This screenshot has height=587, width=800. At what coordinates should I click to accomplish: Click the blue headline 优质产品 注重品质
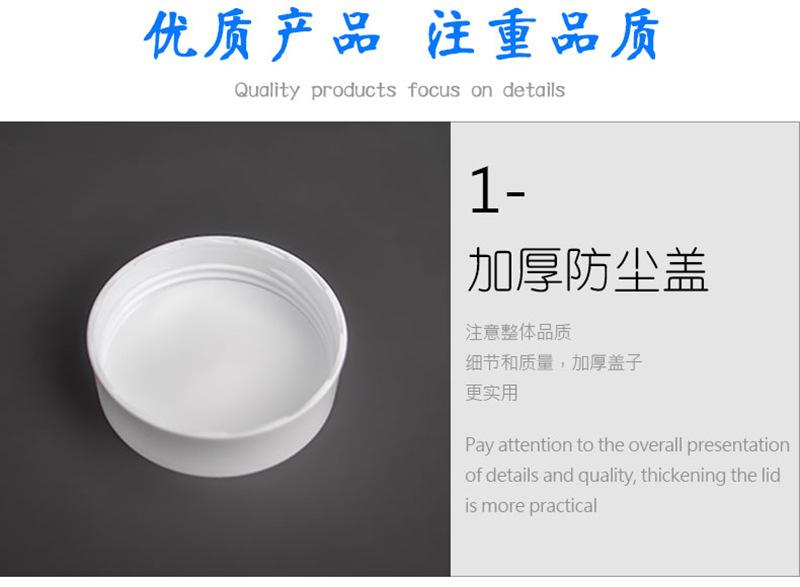click(x=402, y=35)
